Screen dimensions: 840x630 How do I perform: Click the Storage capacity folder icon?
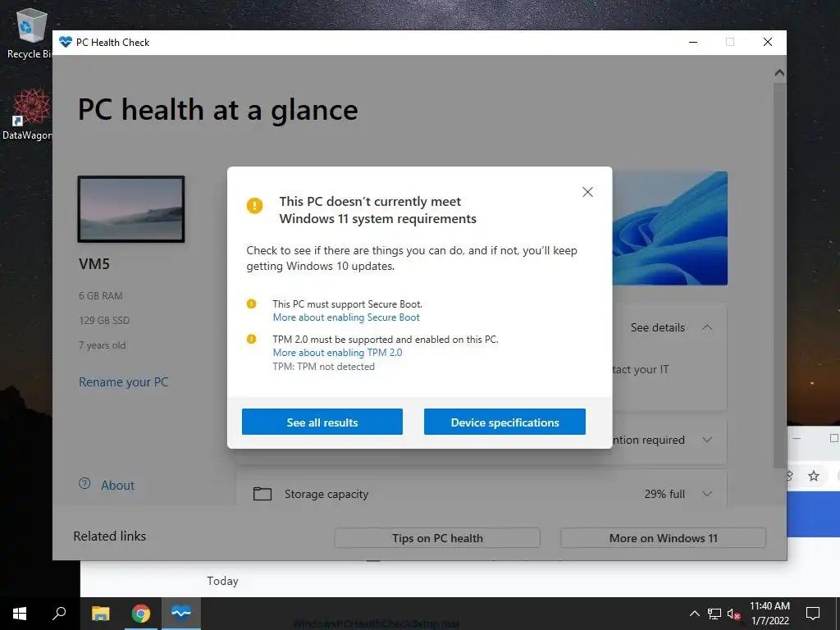(262, 493)
